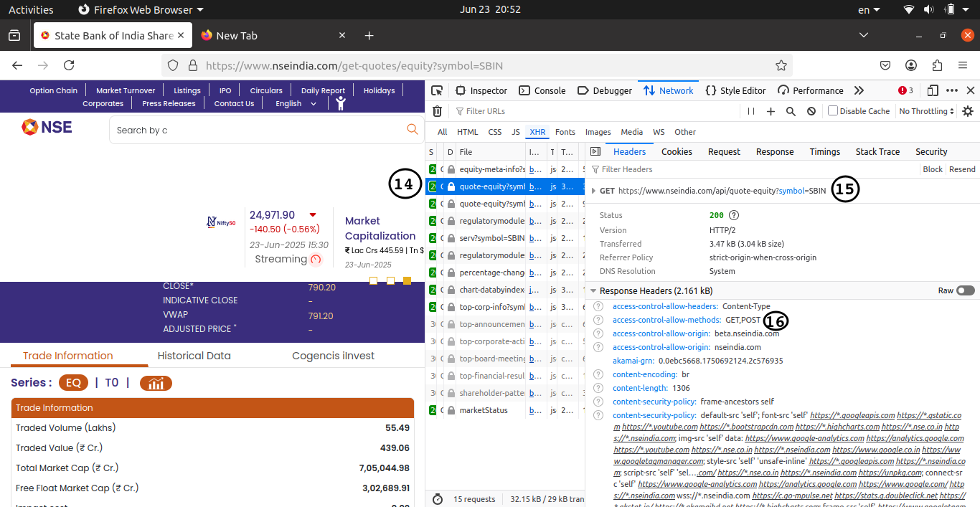Open Network settings gear icon
The height and width of the screenshot is (507, 980).
click(x=968, y=111)
